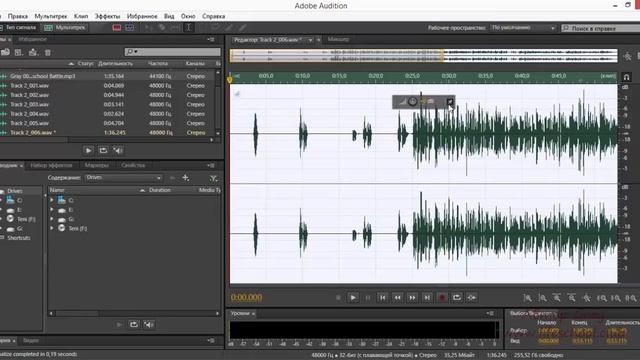The image size is (640, 360).
Task: Play selected file in Files panel
Action: 89,151
